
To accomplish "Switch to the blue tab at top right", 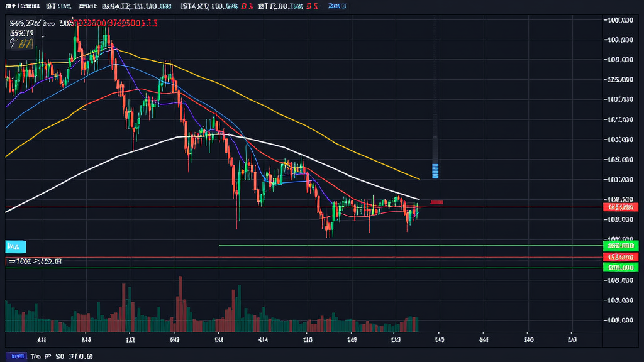I will click(336, 6).
